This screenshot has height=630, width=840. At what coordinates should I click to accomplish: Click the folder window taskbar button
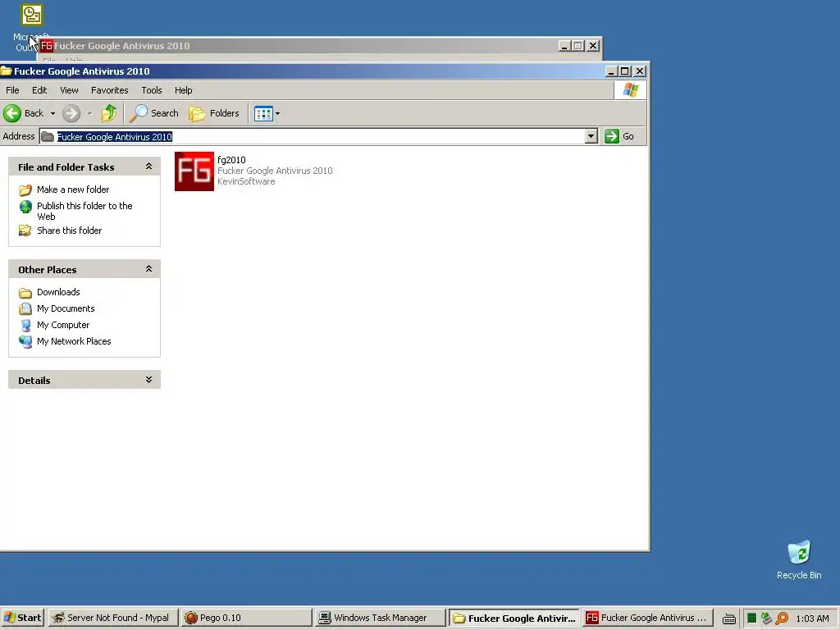[514, 618]
